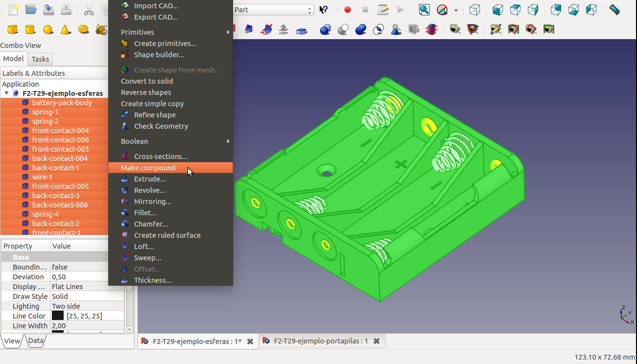Click the red macro record button
Image resolution: width=637 pixels, height=364 pixels.
(348, 10)
